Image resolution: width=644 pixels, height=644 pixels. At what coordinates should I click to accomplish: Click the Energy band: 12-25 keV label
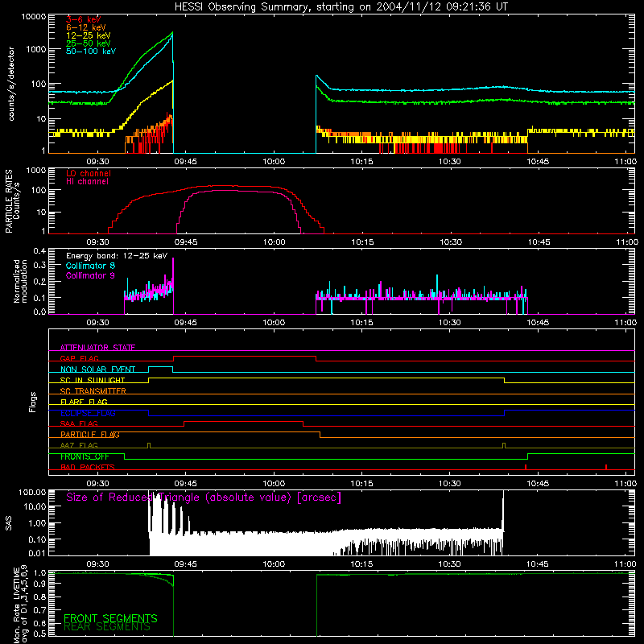point(117,256)
